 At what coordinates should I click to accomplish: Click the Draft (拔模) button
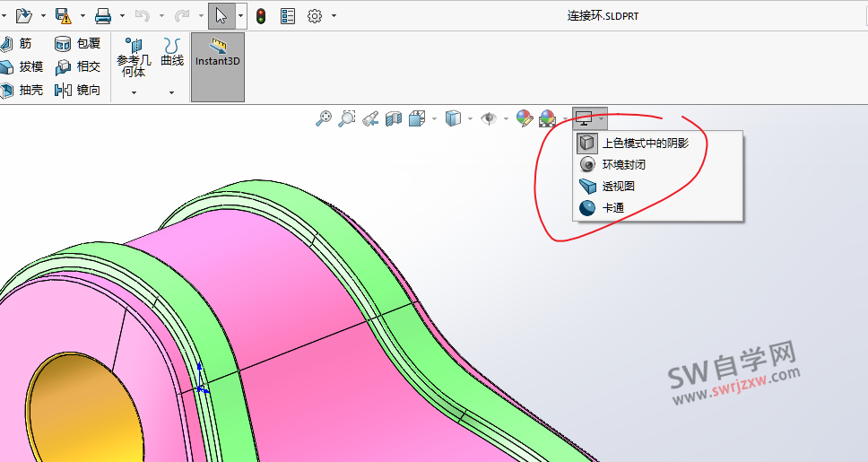point(22,66)
